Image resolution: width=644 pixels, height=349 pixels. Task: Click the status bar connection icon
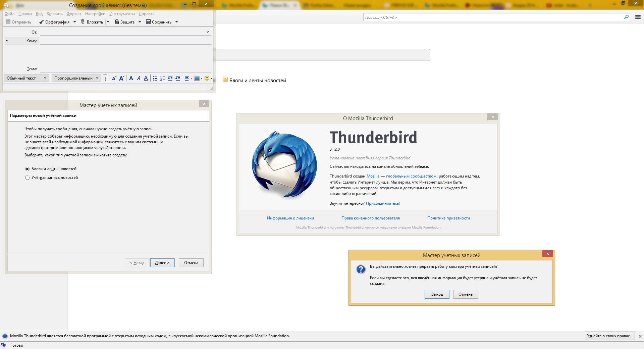point(3,345)
